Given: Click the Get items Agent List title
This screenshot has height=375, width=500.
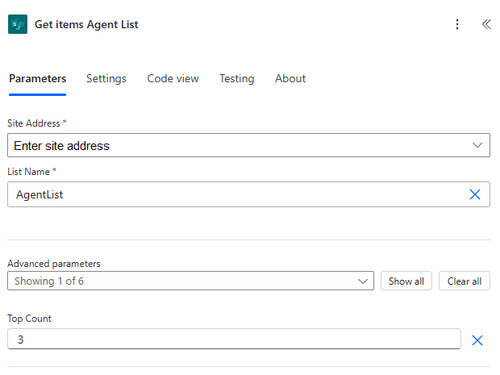Looking at the screenshot, I should click(86, 24).
